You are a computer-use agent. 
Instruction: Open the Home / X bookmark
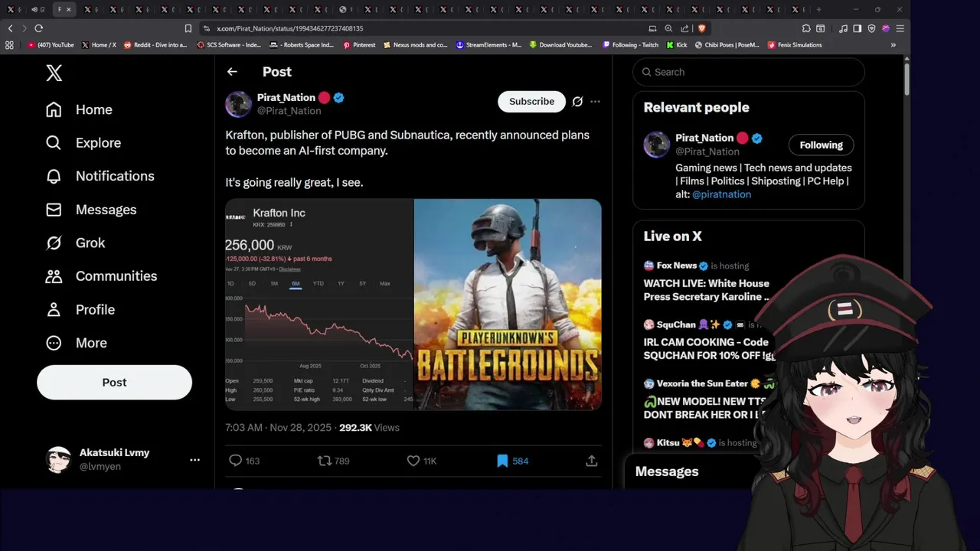99,45
